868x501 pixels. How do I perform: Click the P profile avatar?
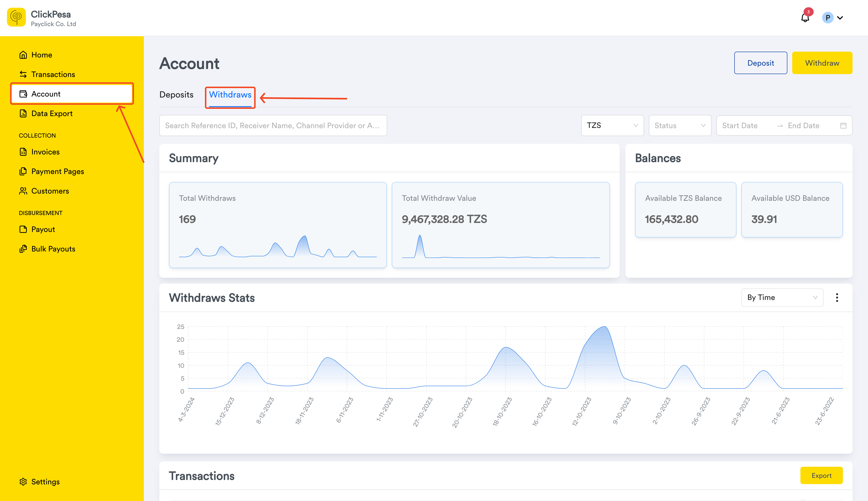click(x=827, y=18)
